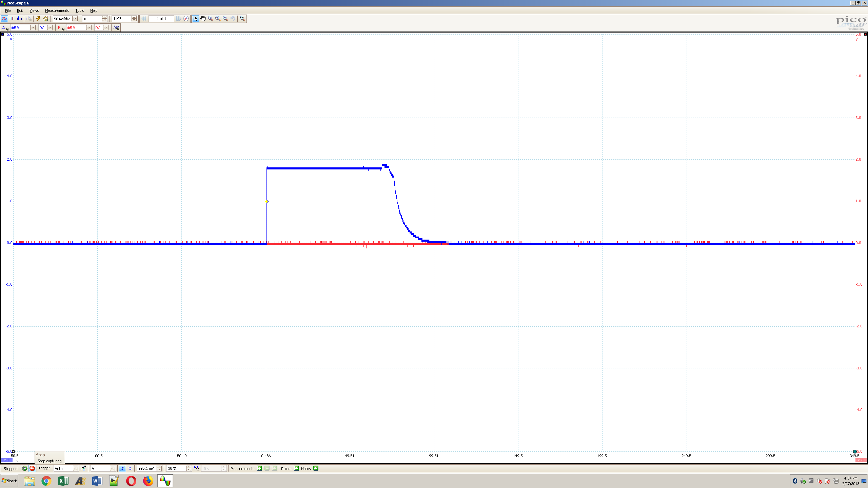
Task: Expand channel A ±5 V range dropdown
Action: 33,27
